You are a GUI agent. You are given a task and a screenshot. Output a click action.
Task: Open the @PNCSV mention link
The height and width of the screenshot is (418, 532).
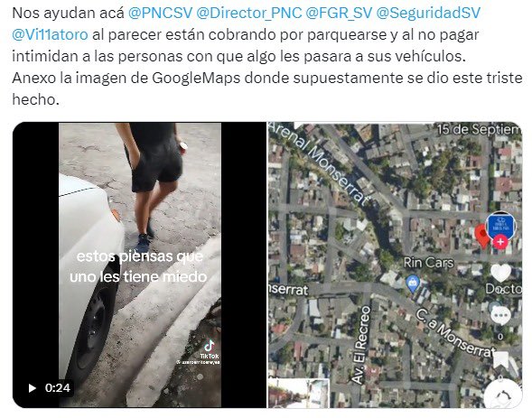[x=160, y=13]
